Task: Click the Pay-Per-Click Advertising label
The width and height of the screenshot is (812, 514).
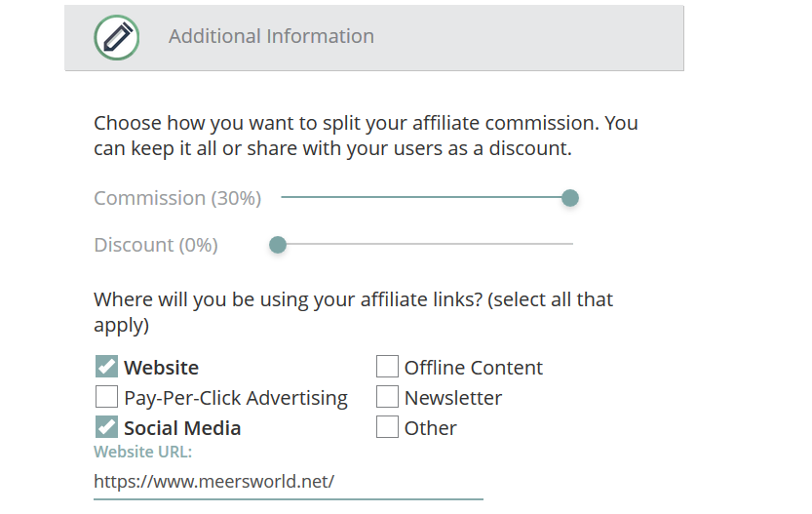Action: pyautogui.click(x=236, y=398)
